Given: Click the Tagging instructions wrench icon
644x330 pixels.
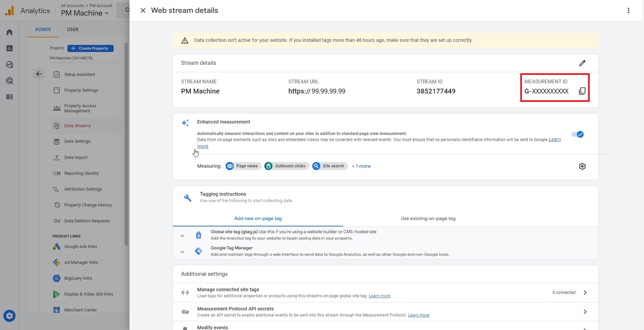Looking at the screenshot, I should click(x=187, y=198).
